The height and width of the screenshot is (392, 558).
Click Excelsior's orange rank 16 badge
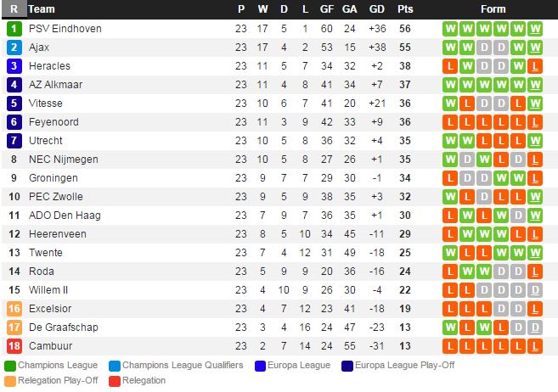point(14,309)
